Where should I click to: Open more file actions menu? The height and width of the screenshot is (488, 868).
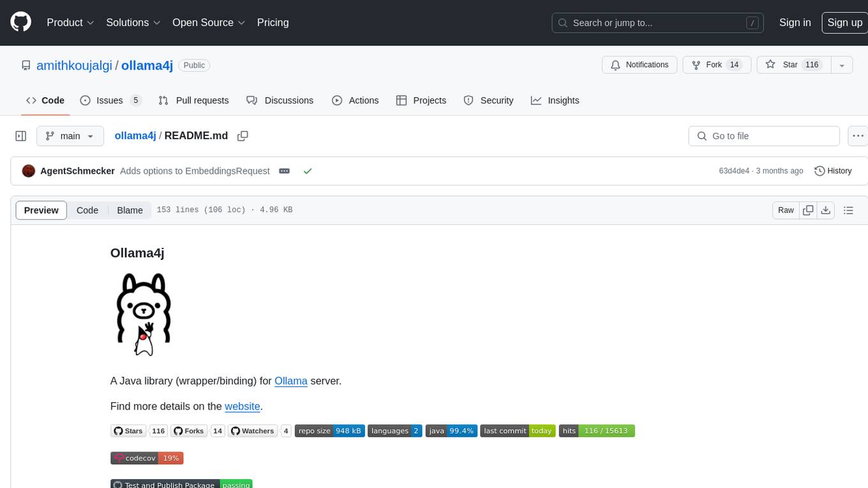858,136
